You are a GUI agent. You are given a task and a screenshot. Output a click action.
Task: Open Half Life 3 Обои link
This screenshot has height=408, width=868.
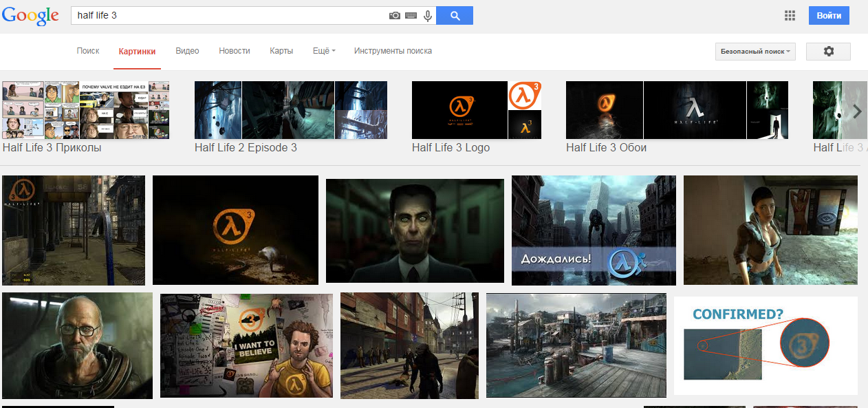tap(606, 147)
